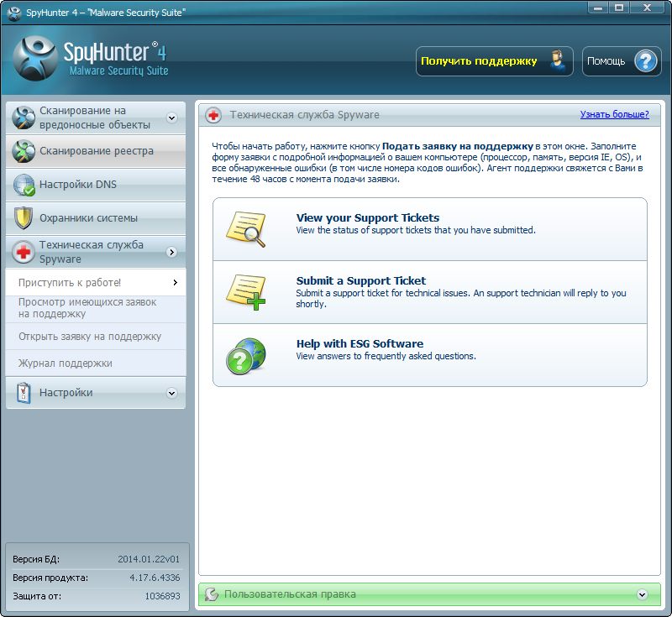Image resolution: width=672 pixels, height=617 pixels.
Task: Open Submit a Support Ticket heading
Action: 361,280
